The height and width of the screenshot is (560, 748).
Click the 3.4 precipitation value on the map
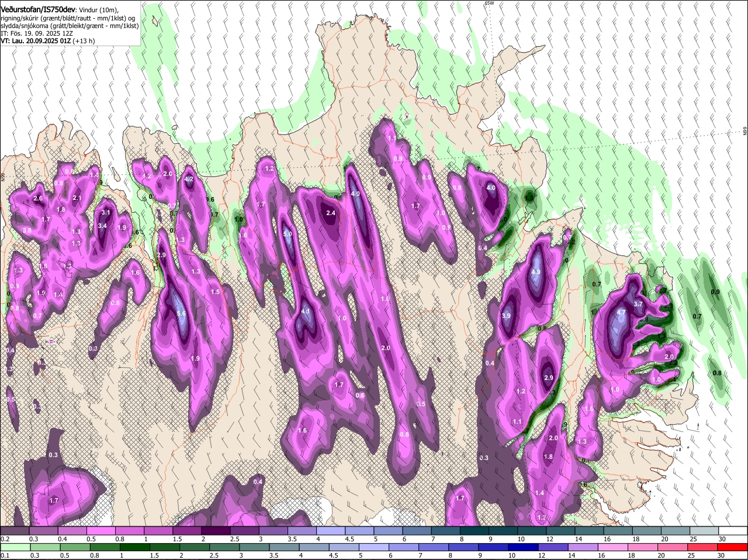pos(102,226)
